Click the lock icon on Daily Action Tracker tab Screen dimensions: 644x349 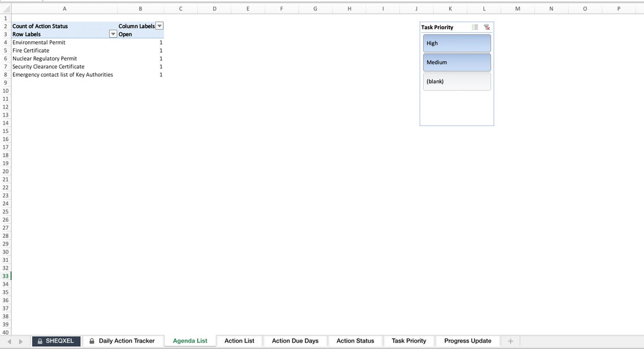tap(92, 341)
